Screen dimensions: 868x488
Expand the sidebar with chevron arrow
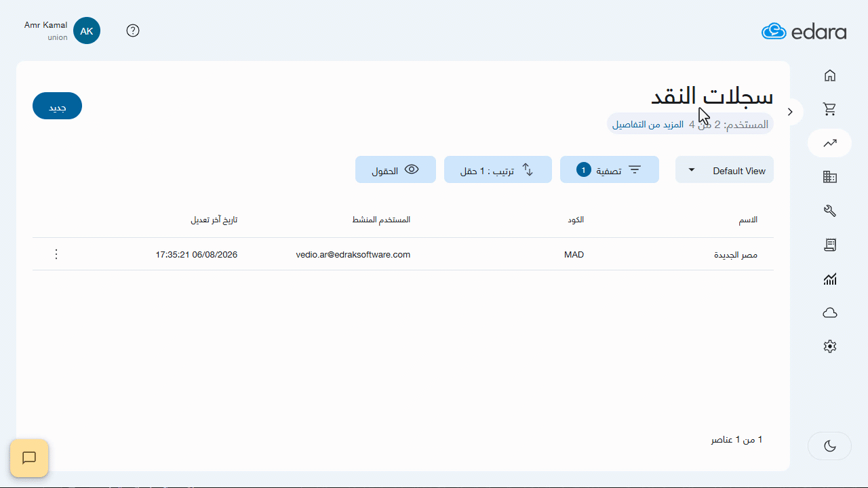pos(790,112)
